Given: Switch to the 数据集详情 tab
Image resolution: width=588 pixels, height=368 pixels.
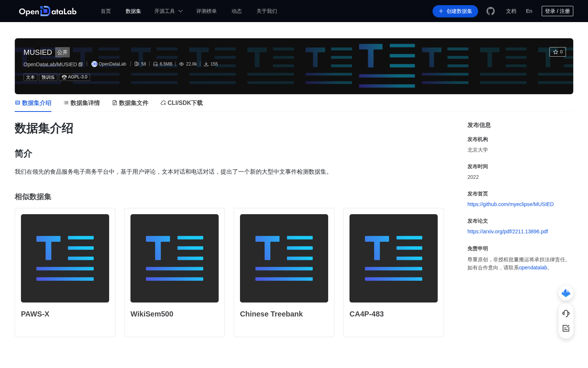Looking at the screenshot, I should (x=82, y=103).
